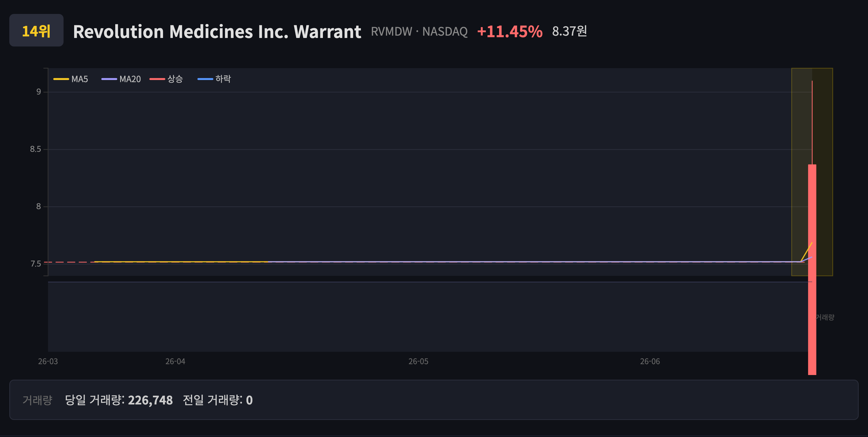Click the +11.45% change value
This screenshot has width=868, height=437.
pyautogui.click(x=510, y=31)
